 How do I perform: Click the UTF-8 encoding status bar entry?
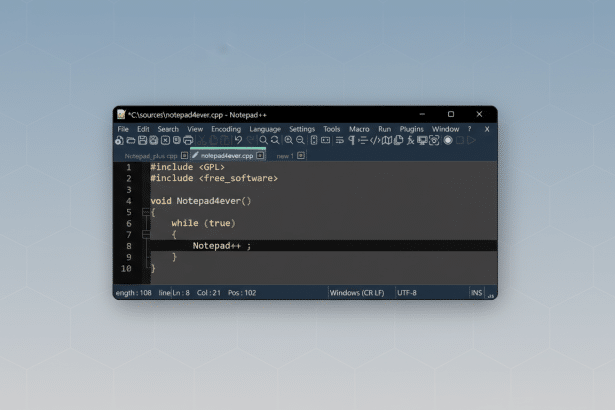407,293
